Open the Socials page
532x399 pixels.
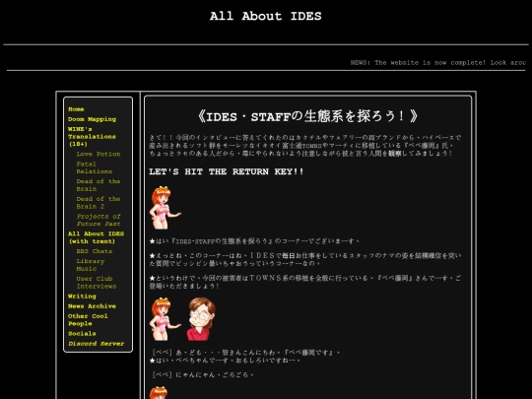(82, 334)
